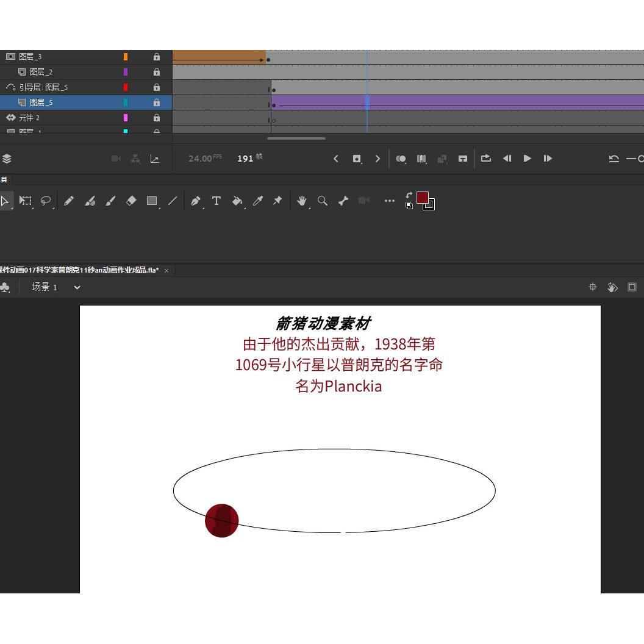
Task: Swap fill and stroke colors
Action: [409, 195]
